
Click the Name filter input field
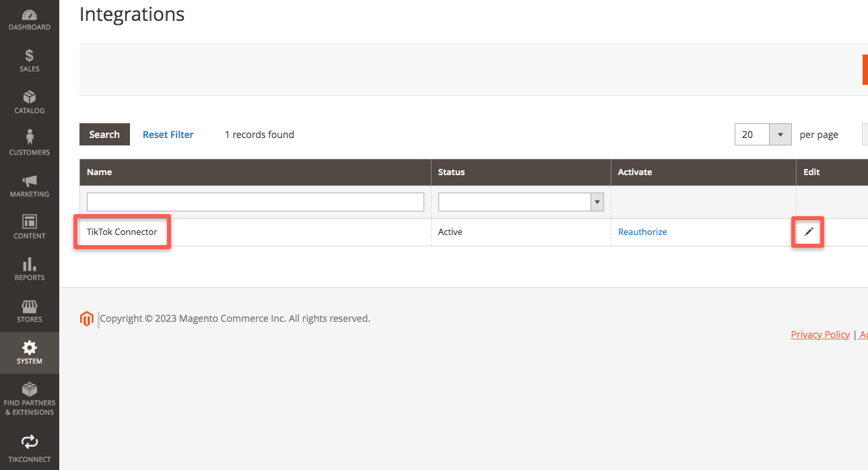(x=255, y=201)
